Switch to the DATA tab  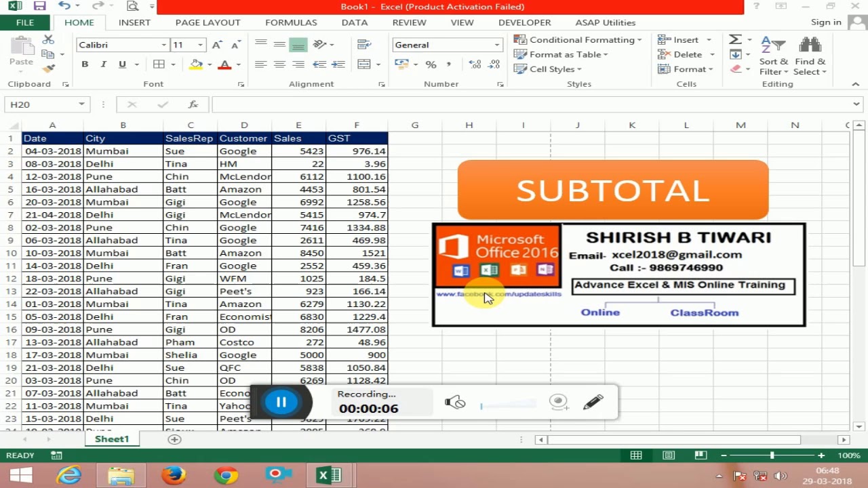[355, 22]
